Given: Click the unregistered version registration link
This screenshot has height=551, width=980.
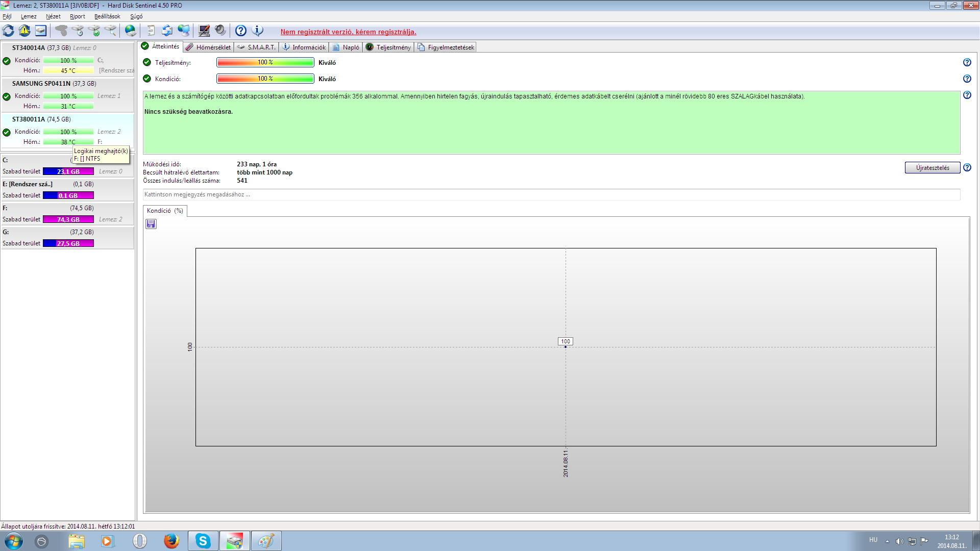Looking at the screenshot, I should point(348,32).
